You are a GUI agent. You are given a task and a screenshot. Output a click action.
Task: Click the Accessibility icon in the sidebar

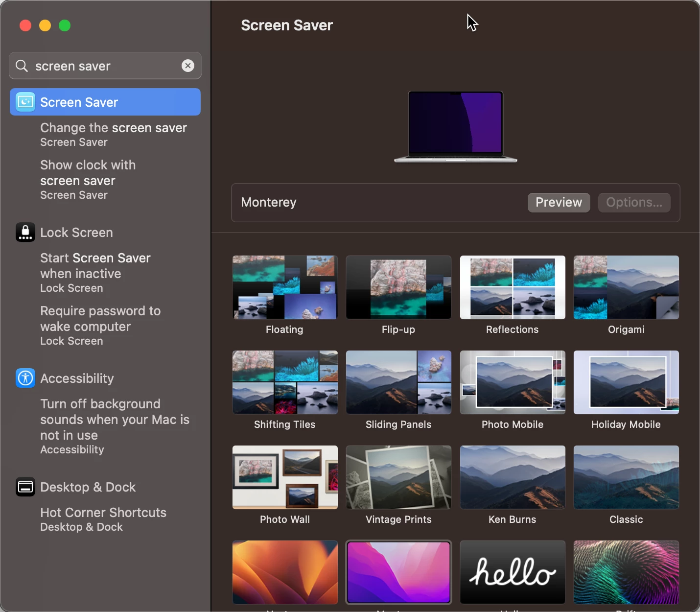[25, 378]
